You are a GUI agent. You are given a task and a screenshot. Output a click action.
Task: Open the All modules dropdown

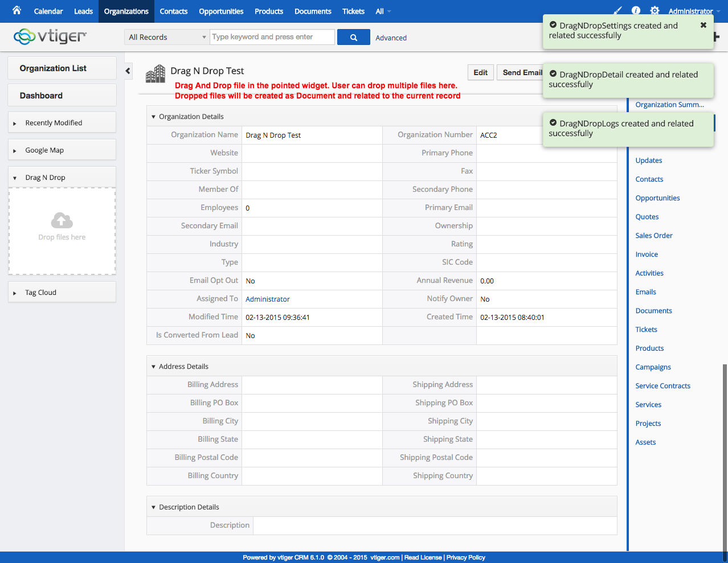tap(383, 11)
